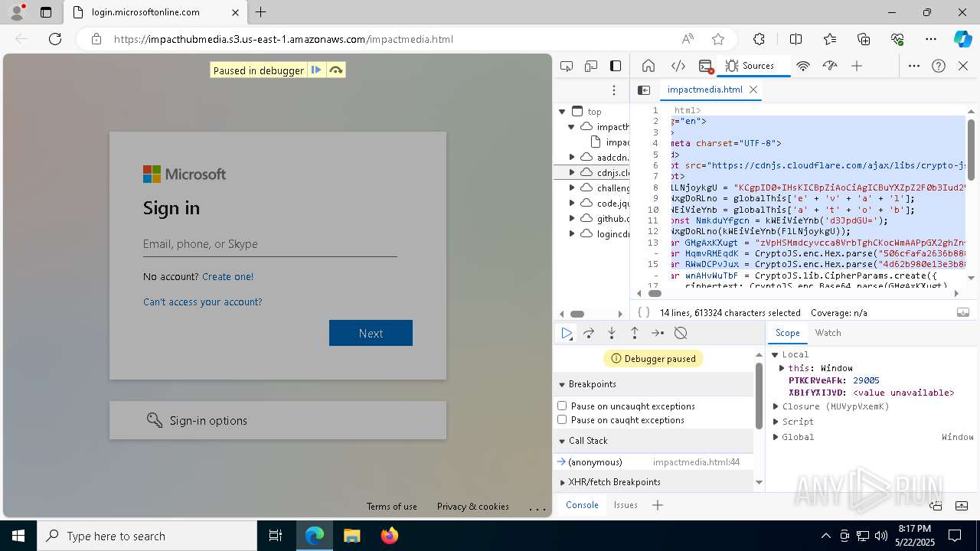The image size is (980, 551).
Task: Open the Console tool with error badge
Action: click(x=706, y=66)
